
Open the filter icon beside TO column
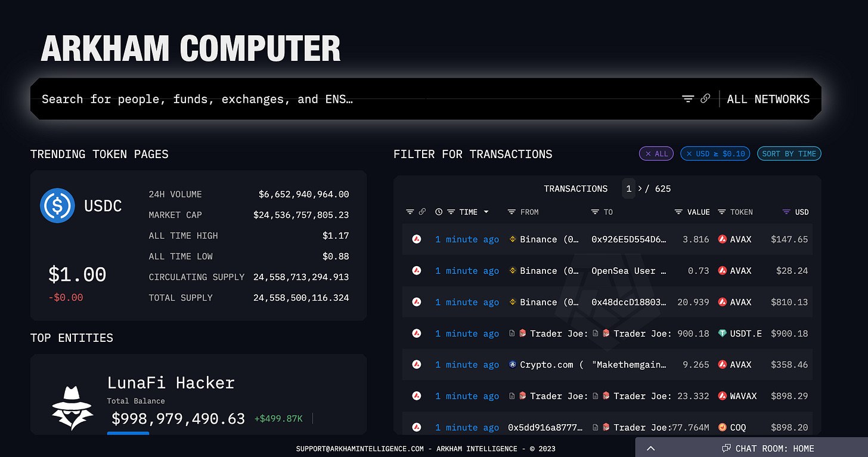click(595, 212)
